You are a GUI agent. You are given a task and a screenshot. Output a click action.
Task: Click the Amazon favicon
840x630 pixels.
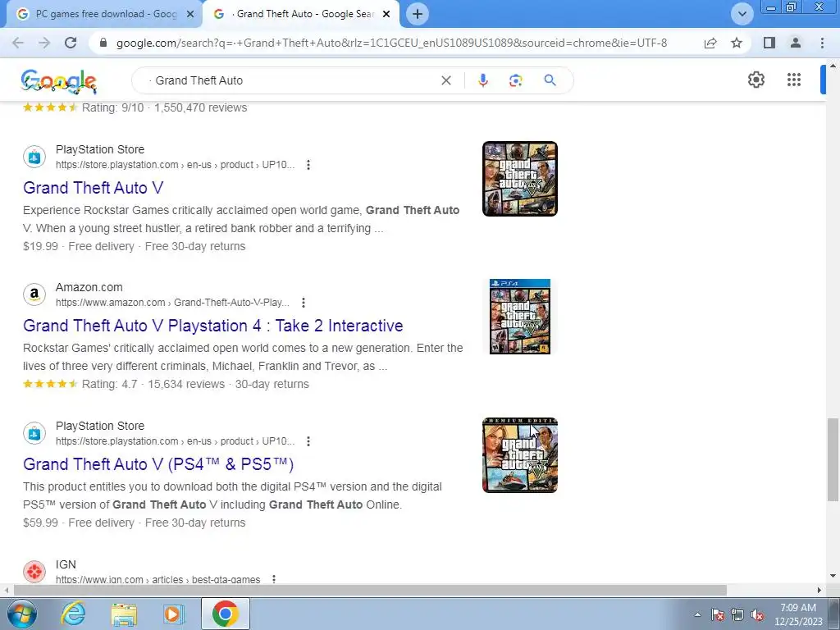coord(34,294)
